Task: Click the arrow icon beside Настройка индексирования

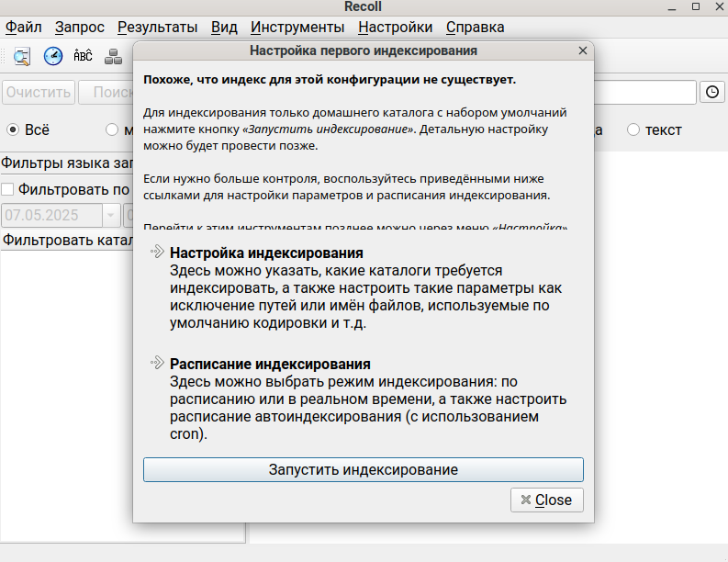Action: click(x=157, y=252)
